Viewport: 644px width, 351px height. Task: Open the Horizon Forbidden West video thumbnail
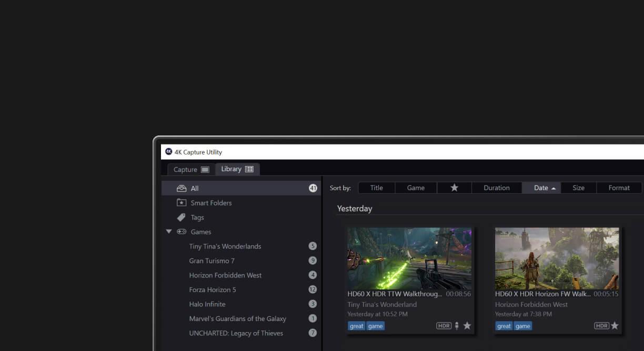(x=557, y=258)
